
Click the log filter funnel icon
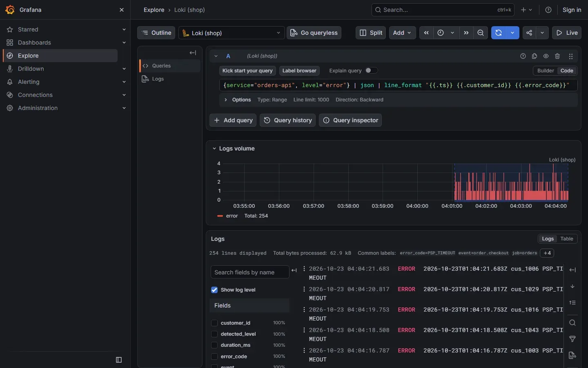[572, 339]
